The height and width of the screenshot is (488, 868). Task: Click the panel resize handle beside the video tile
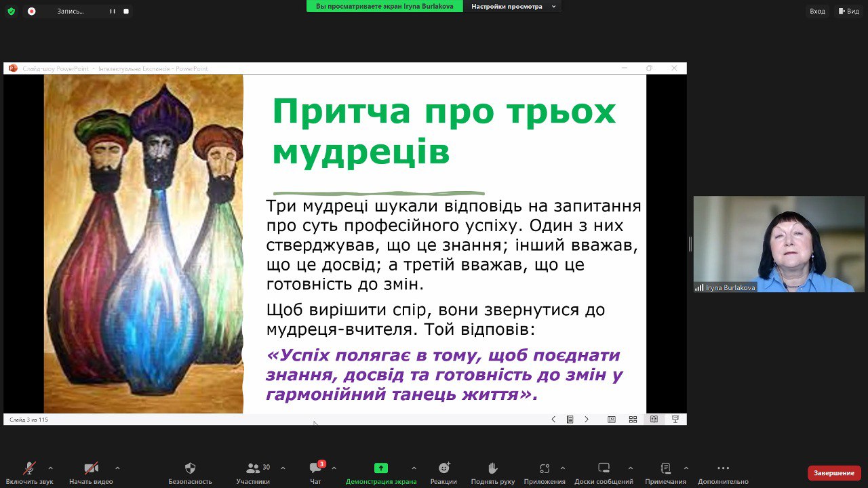[690, 244]
